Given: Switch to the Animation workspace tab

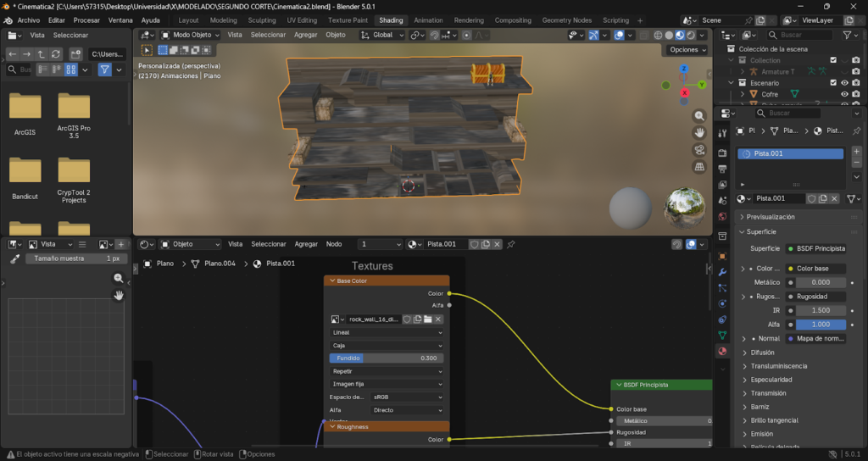Looking at the screenshot, I should (x=428, y=20).
